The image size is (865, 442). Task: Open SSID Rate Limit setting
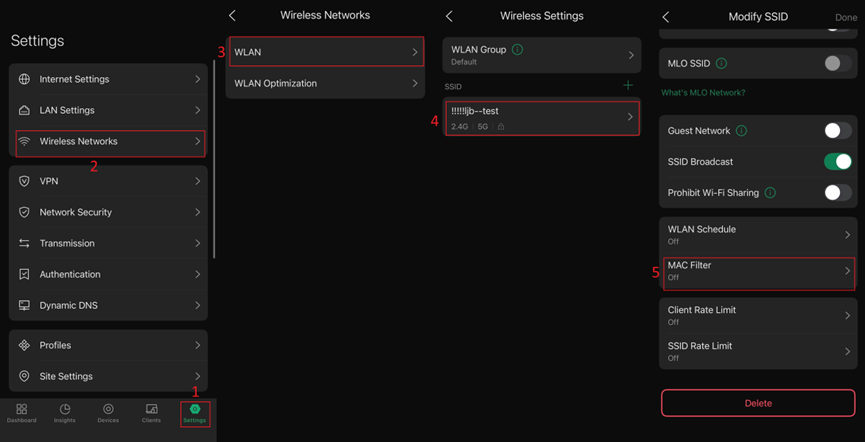point(758,351)
